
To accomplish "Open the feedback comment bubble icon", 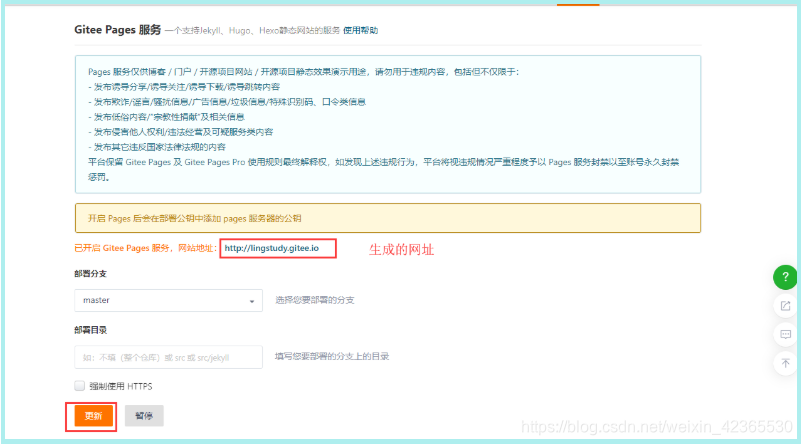I will coord(785,333).
